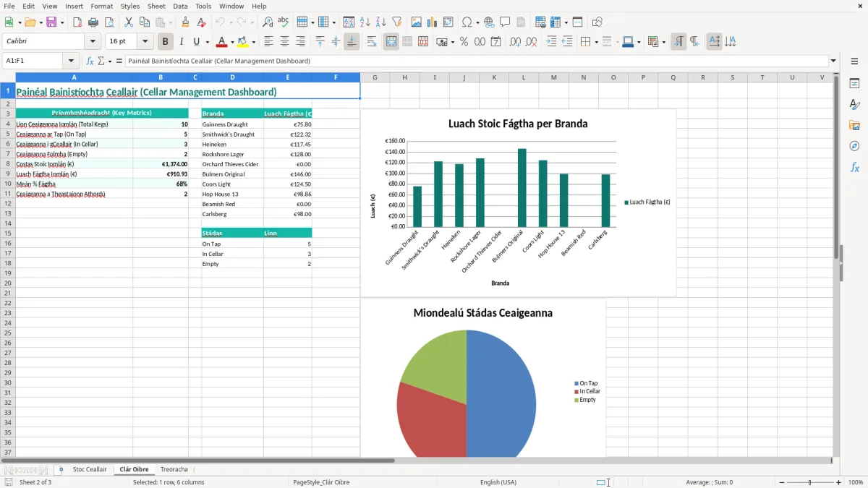This screenshot has height=488, width=868.
Task: Click the Print icon
Action: (93, 22)
